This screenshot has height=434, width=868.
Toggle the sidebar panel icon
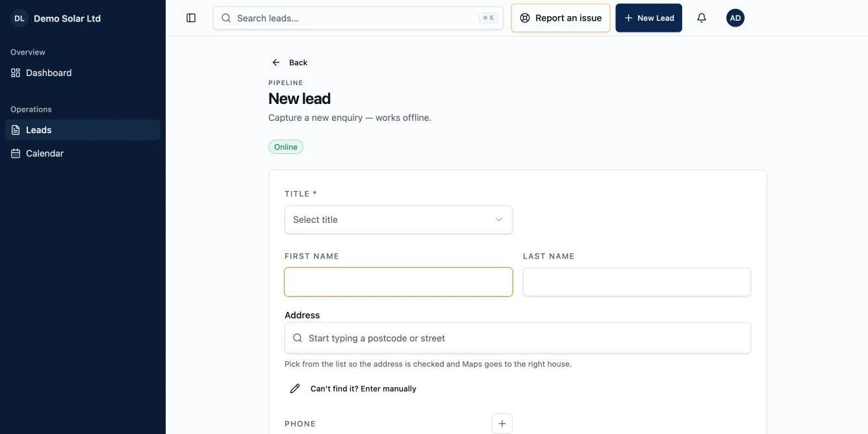click(191, 18)
